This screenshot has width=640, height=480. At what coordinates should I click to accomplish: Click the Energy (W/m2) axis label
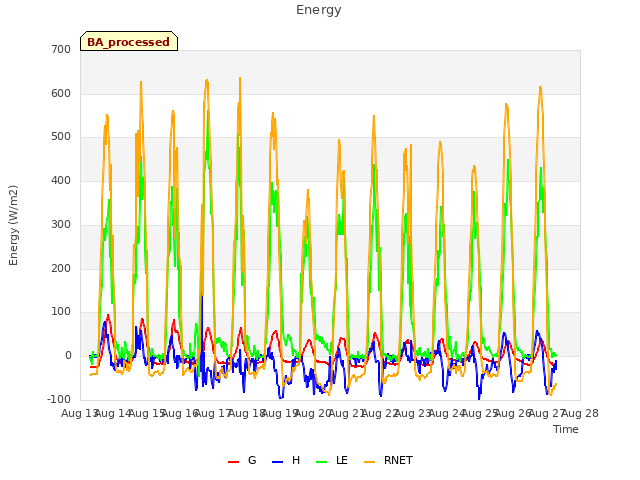pyautogui.click(x=13, y=225)
